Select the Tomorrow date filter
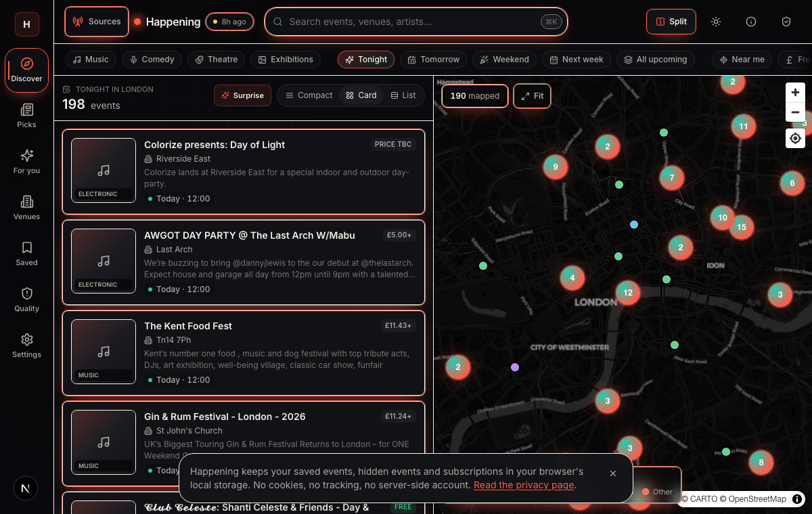This screenshot has width=812, height=514. (434, 60)
